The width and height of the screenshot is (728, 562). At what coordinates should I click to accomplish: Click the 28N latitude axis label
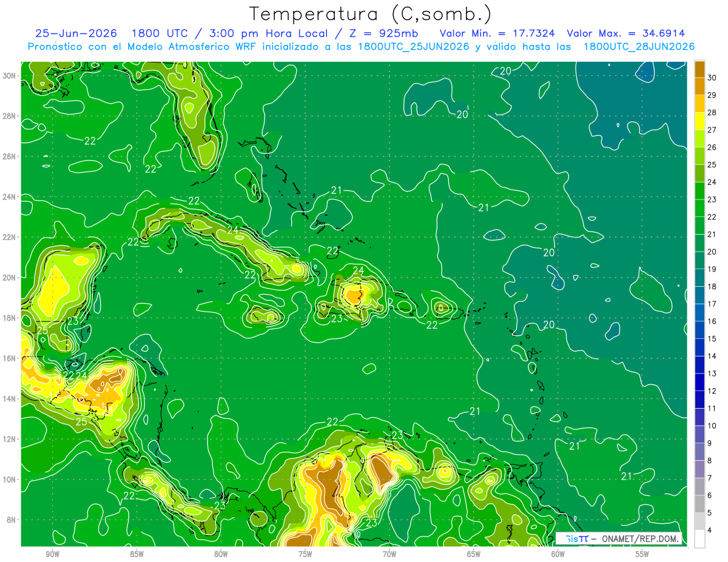10,116
